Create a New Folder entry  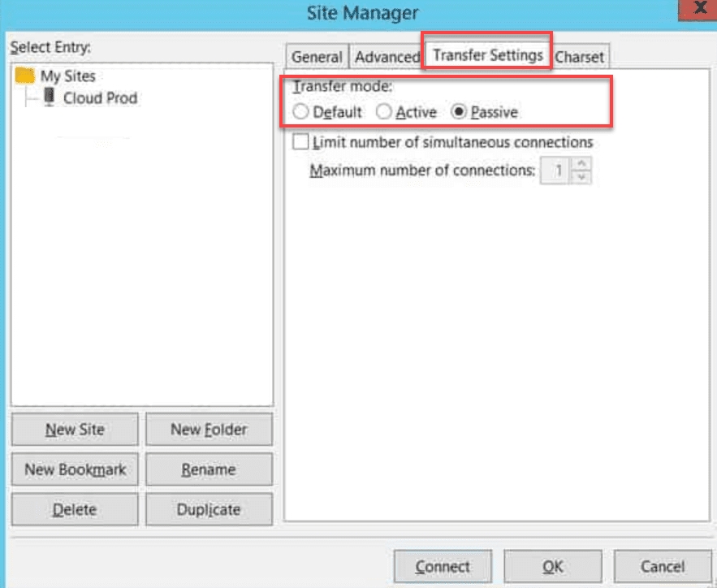pyautogui.click(x=209, y=429)
